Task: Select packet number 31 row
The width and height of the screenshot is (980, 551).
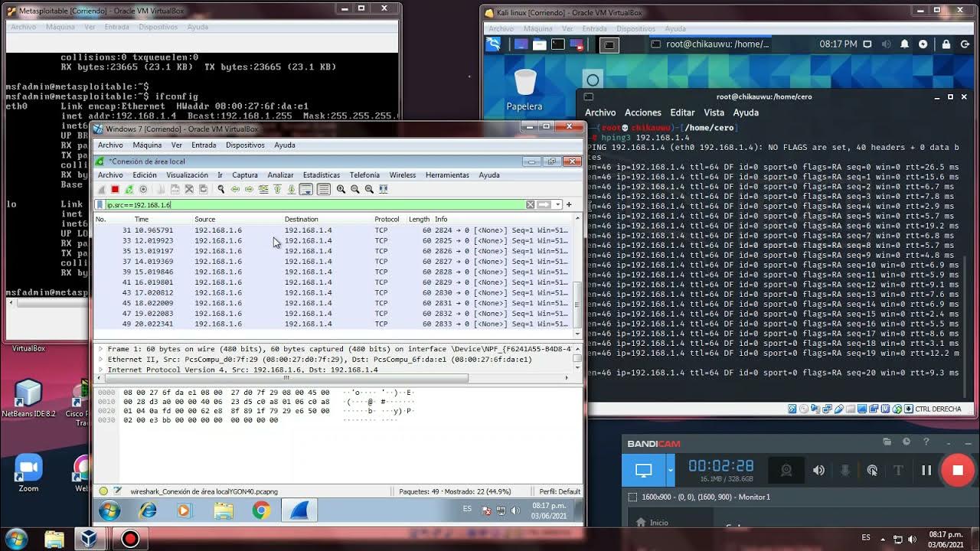Action: tap(334, 230)
